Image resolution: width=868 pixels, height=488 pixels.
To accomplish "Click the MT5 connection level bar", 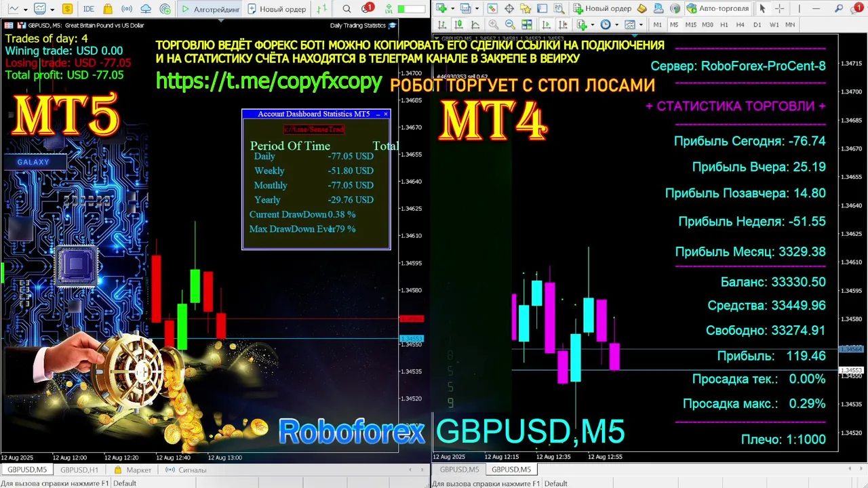I will 411,9.
